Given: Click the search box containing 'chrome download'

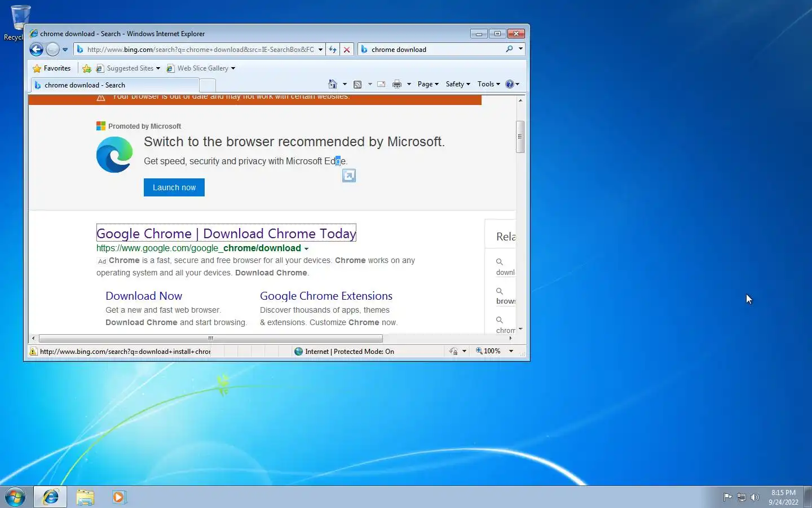Looking at the screenshot, I should tap(431, 49).
